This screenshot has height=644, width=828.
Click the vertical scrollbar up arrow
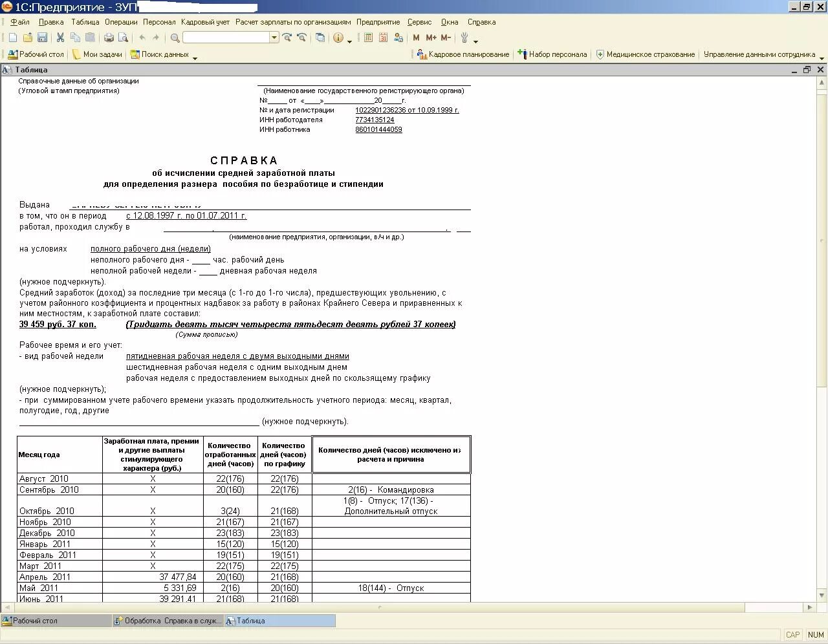tap(822, 81)
